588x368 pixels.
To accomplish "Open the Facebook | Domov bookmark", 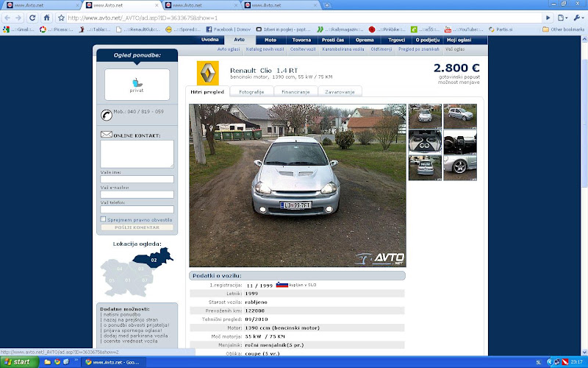I will [x=229, y=29].
